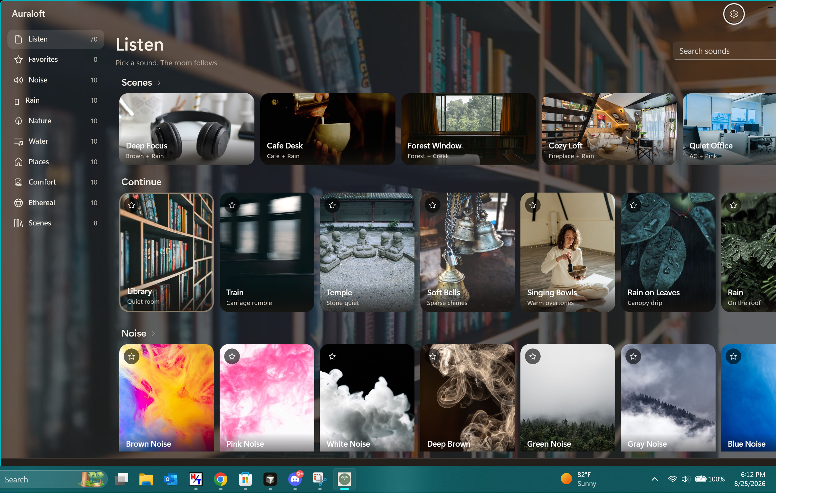Play the Cafe Desk scene

coord(328,129)
